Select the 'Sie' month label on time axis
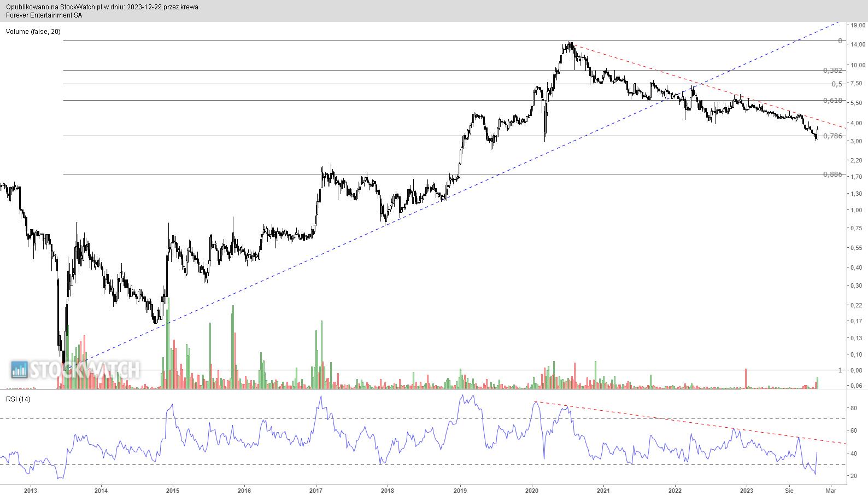This screenshot has height=495, width=868. pos(789,490)
